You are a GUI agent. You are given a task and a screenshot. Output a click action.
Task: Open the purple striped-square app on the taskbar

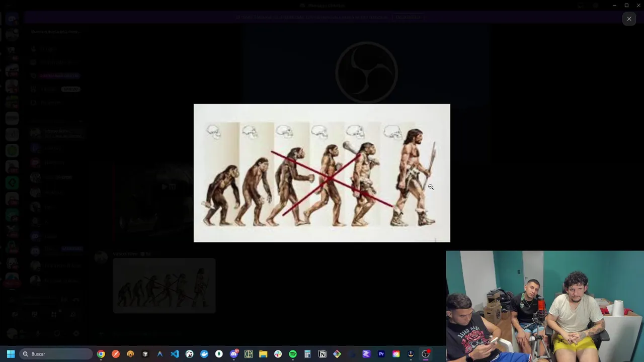click(x=366, y=354)
